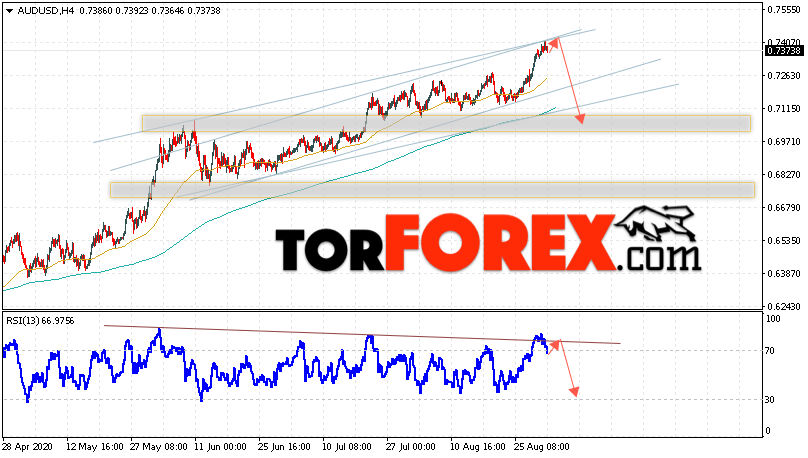Select the current price label 0.73738
Viewport: 808px width, 458px height.
784,50
